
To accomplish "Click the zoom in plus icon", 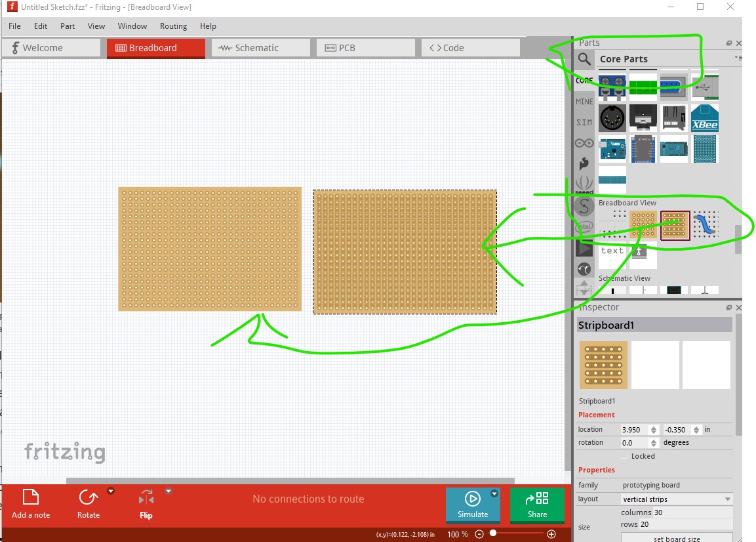I will (x=551, y=534).
